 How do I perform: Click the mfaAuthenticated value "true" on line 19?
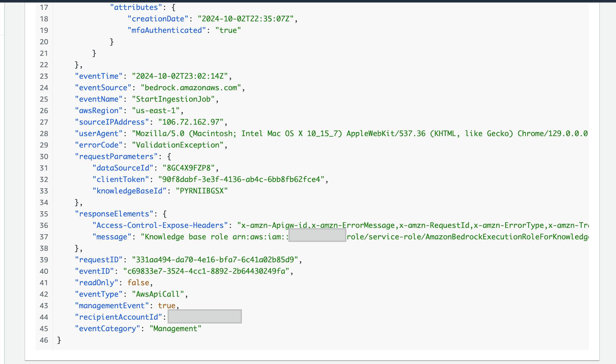click(x=228, y=30)
